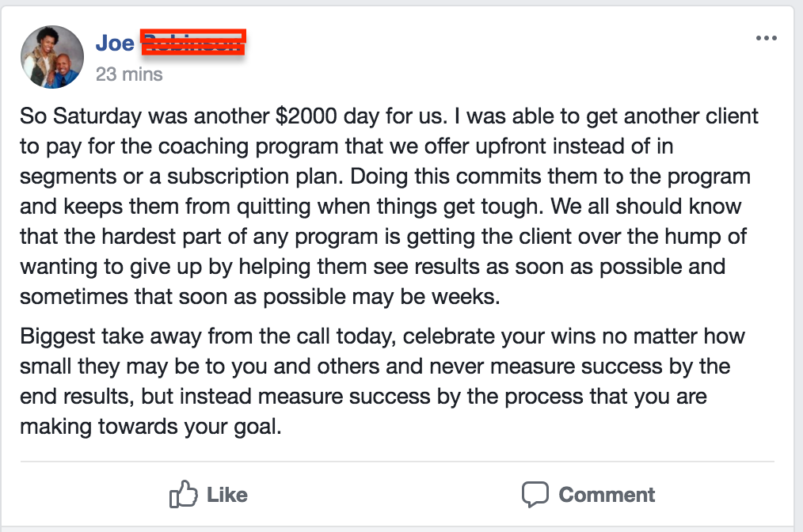Click the Comment speech bubble icon

coord(535,494)
